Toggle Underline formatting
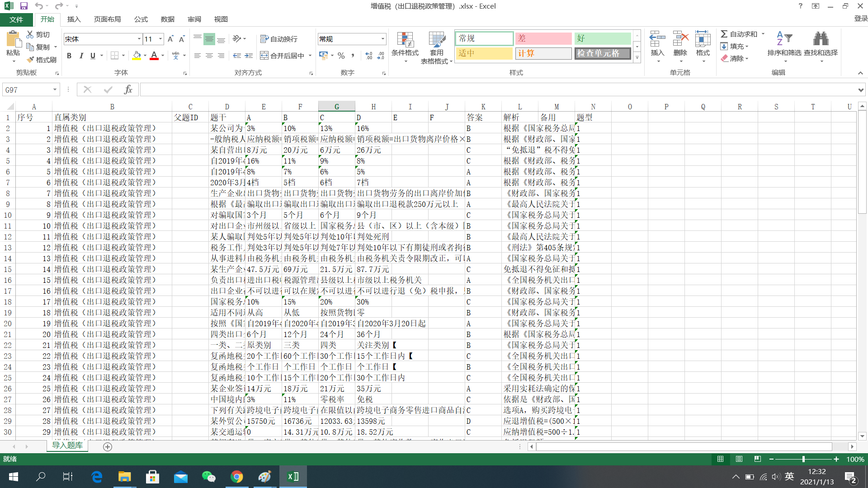Image resolution: width=868 pixels, height=488 pixels. click(x=93, y=56)
